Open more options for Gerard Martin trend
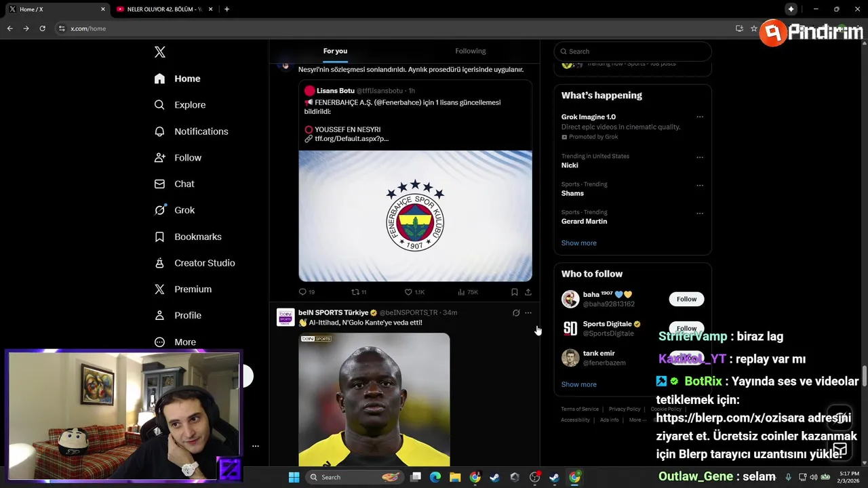 (700, 213)
